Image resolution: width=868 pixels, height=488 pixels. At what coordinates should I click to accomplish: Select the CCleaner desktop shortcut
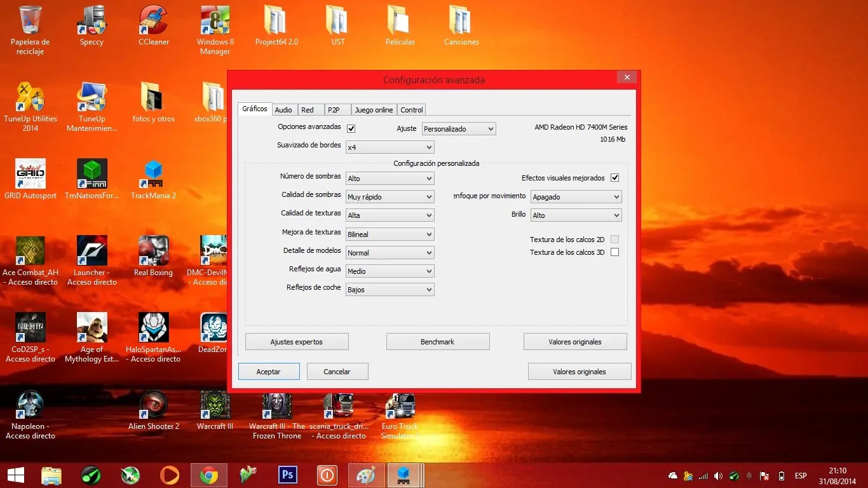coord(154,25)
